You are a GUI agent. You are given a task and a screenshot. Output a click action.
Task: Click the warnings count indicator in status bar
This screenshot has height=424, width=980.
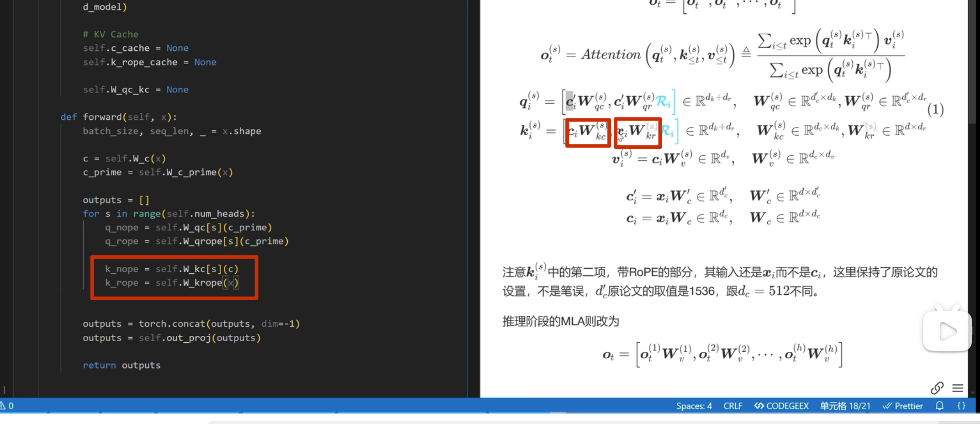[7, 406]
